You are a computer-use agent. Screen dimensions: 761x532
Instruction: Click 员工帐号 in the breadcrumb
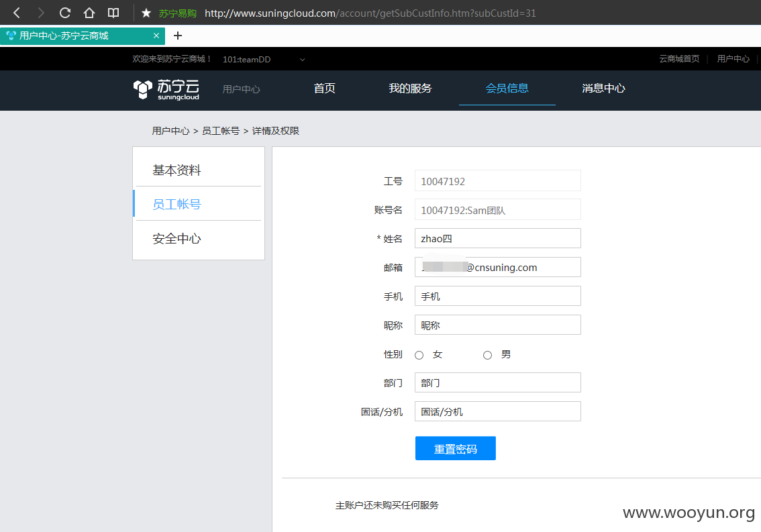[x=221, y=131]
